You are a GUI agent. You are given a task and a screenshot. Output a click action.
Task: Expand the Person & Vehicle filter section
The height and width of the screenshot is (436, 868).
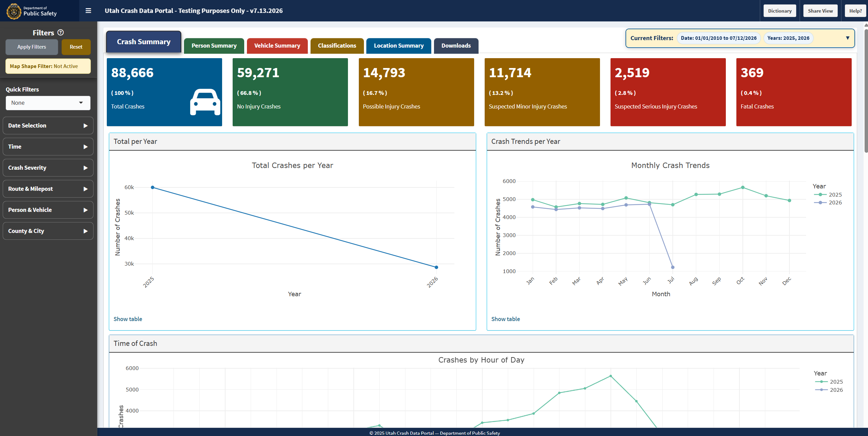coord(48,210)
